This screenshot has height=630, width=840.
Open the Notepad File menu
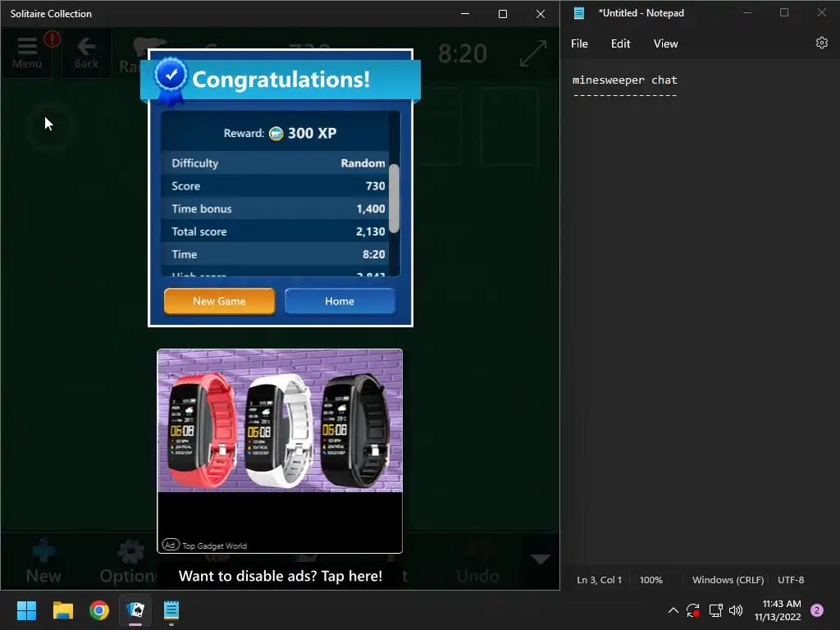(579, 44)
